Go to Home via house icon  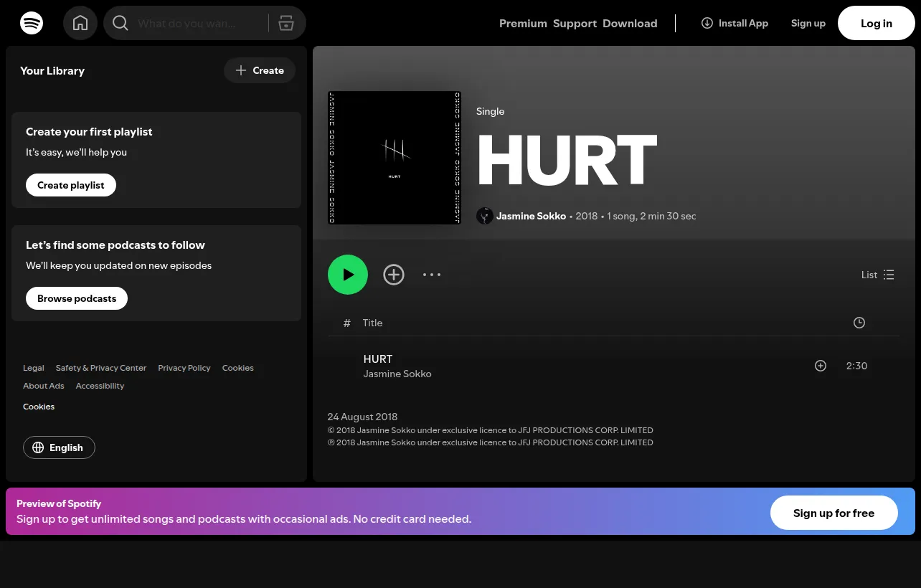[x=80, y=23]
